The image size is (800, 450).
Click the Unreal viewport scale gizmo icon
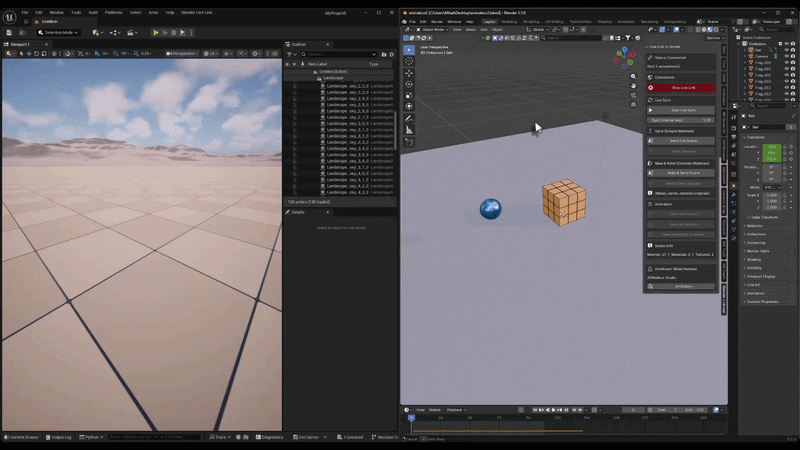(x=44, y=54)
